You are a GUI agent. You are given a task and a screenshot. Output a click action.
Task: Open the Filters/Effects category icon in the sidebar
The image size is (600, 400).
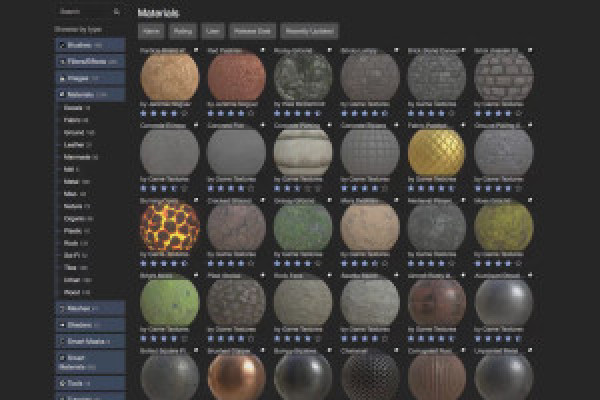point(62,61)
